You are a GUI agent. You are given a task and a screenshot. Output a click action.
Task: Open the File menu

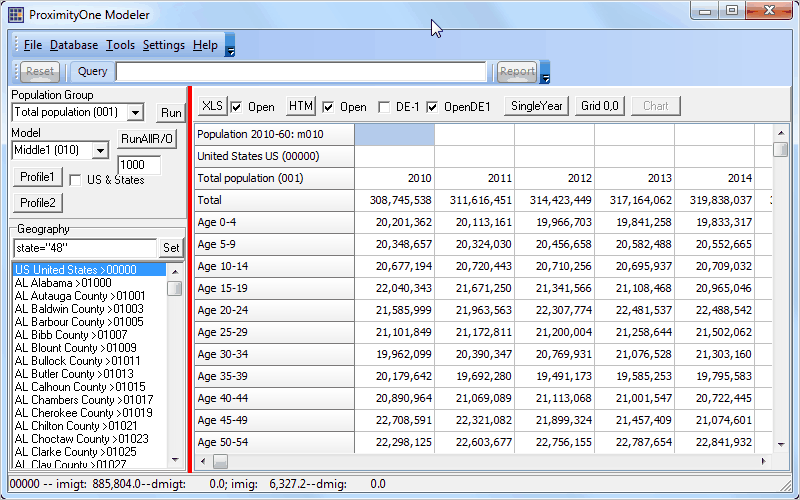click(x=33, y=45)
